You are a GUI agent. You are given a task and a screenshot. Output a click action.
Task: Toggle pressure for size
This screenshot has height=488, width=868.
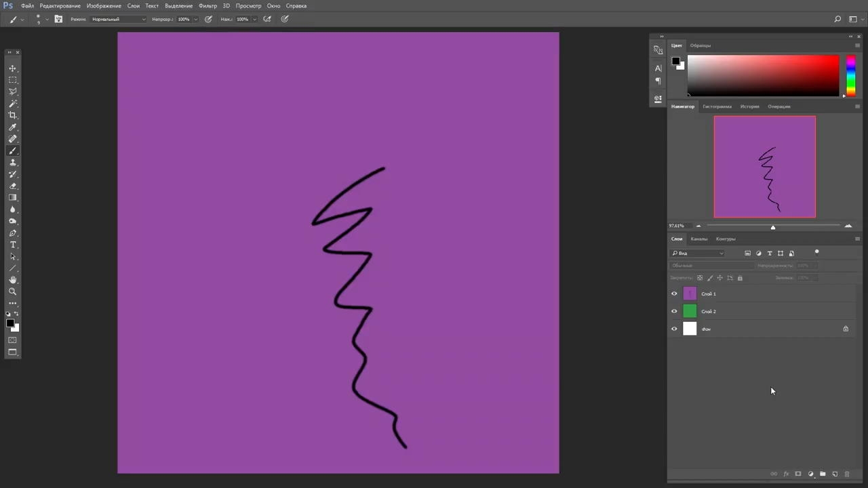click(x=285, y=19)
